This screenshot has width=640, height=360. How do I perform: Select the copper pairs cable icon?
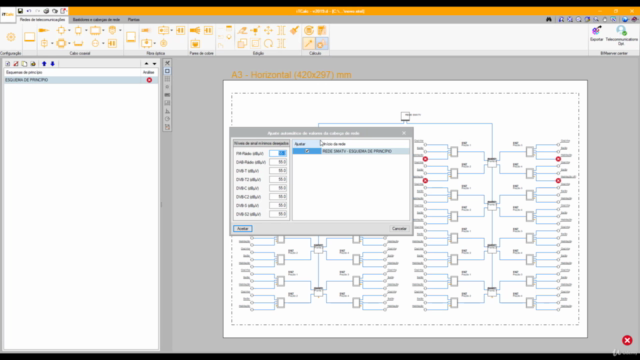tap(195, 30)
